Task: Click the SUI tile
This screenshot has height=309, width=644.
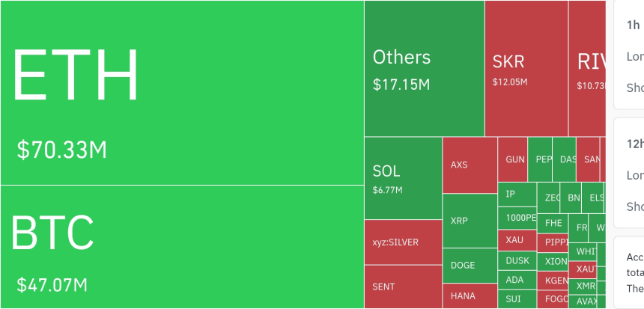Action: (x=517, y=299)
